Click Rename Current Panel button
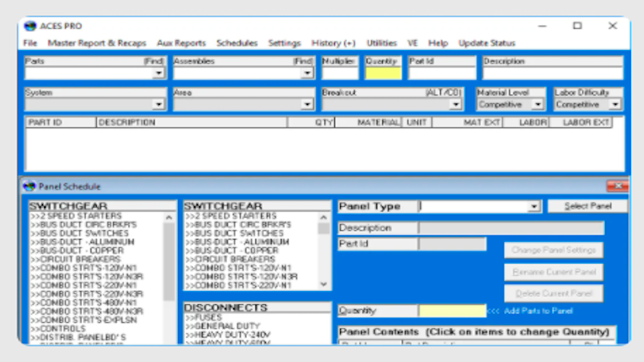The image size is (644, 362). tap(554, 271)
